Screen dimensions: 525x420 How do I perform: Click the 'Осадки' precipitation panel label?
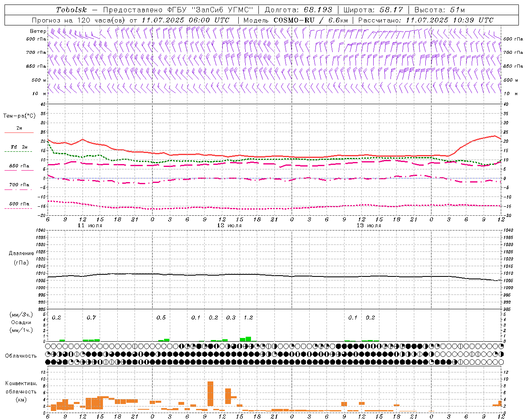click(21, 322)
